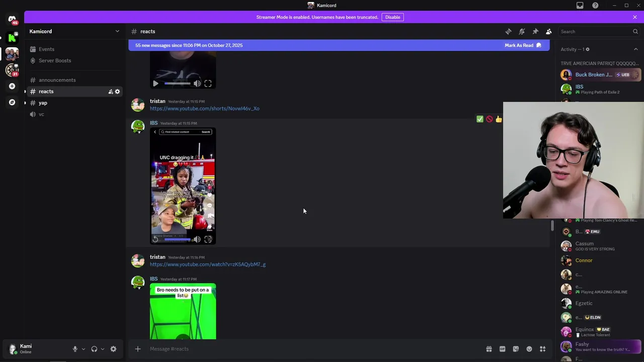This screenshot has width=644, height=362.
Task: Open Kamicord server dropdown menu
Action: coord(75,31)
